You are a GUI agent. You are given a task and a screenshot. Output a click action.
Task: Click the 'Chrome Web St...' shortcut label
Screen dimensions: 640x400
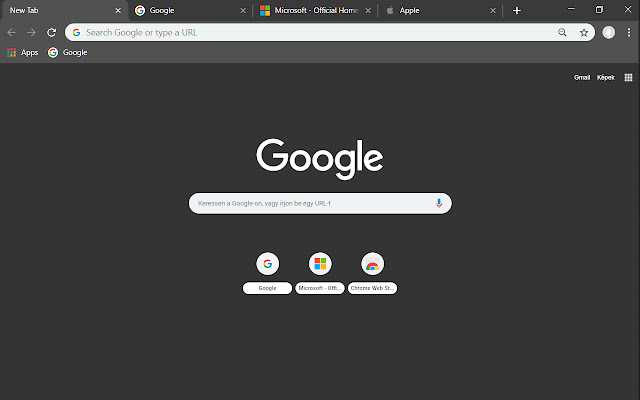coord(372,288)
